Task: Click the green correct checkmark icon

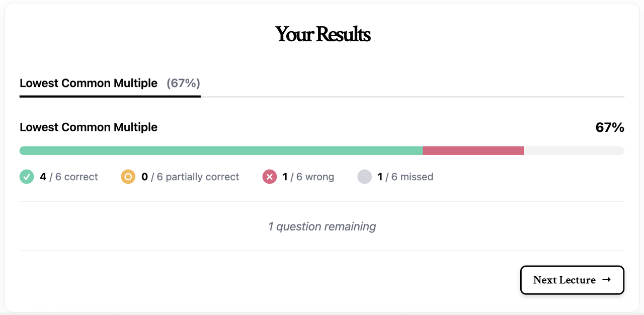Action: click(27, 177)
